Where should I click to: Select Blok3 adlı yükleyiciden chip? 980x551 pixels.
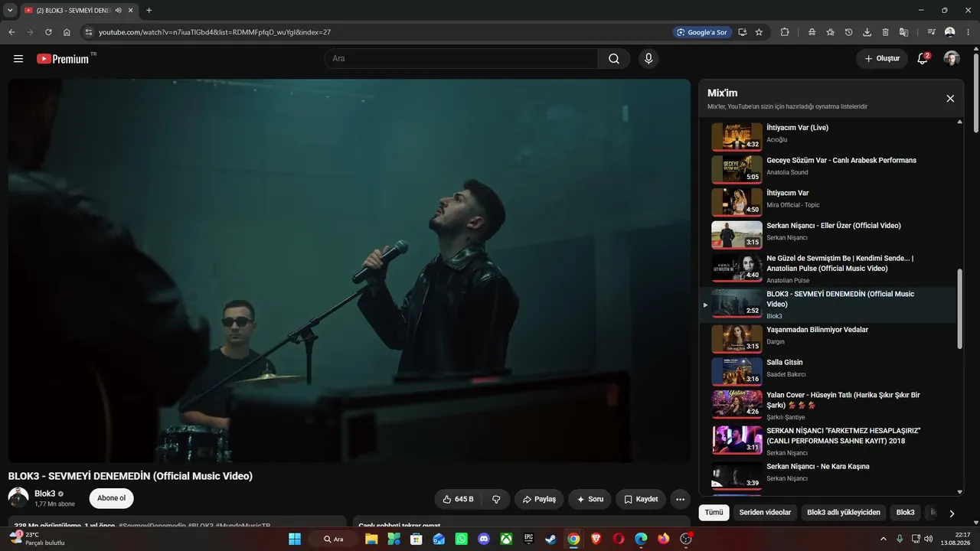pyautogui.click(x=844, y=513)
